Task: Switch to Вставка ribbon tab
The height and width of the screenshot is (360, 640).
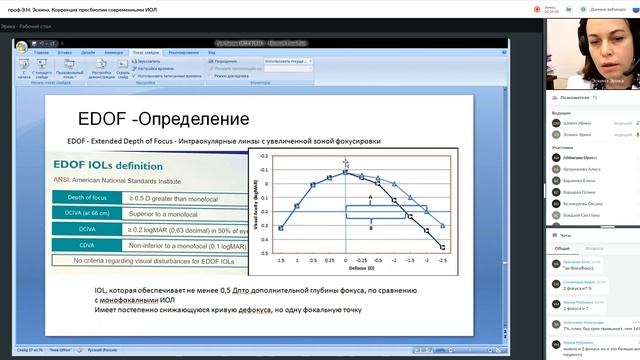Action: coord(64,53)
